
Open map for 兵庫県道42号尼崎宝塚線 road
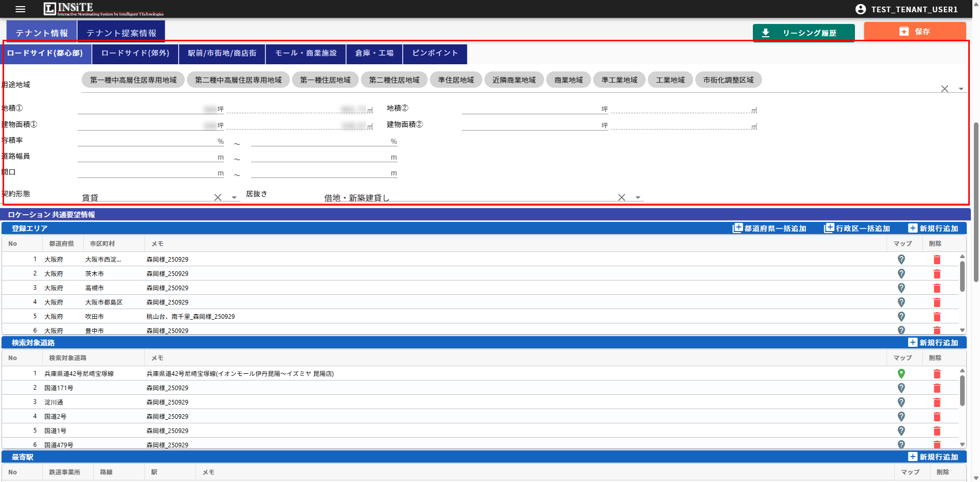tap(901, 374)
